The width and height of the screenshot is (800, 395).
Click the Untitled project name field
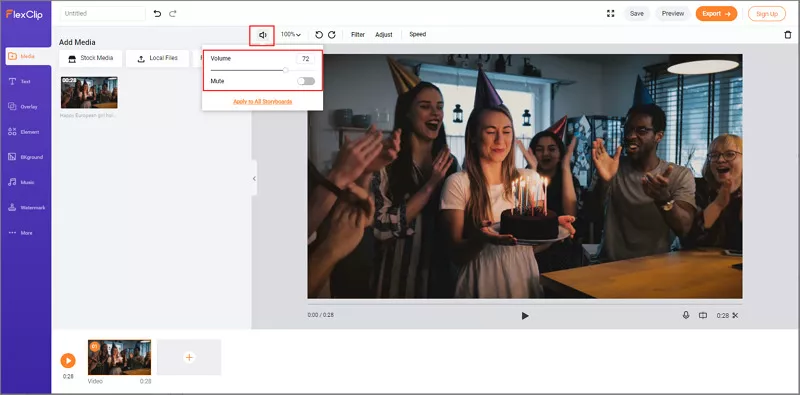(x=103, y=14)
